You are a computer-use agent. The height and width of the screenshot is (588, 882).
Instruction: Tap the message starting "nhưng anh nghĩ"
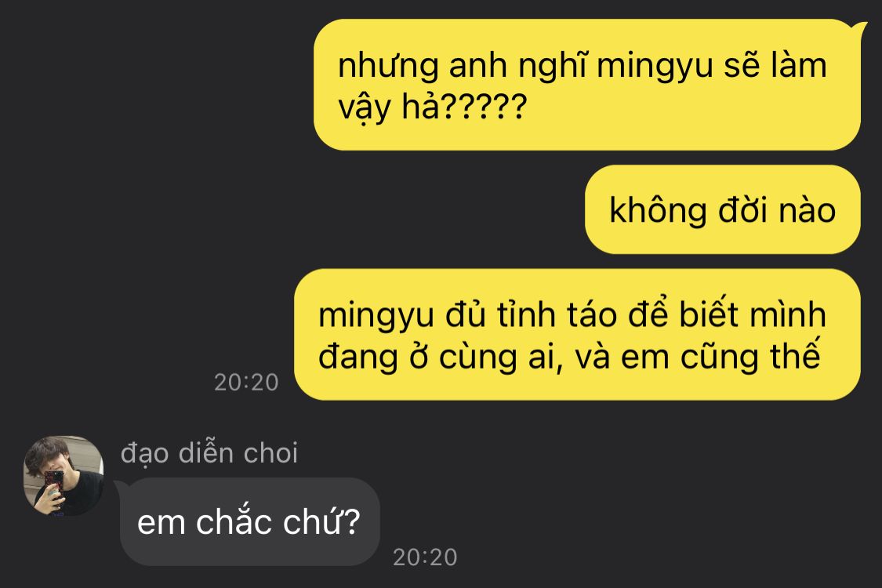(587, 85)
